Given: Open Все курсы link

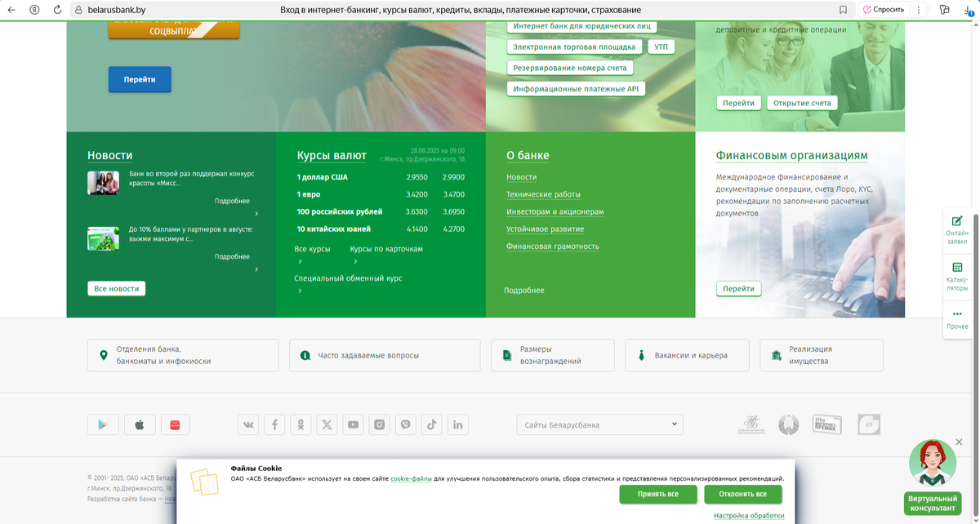Looking at the screenshot, I should click(312, 249).
